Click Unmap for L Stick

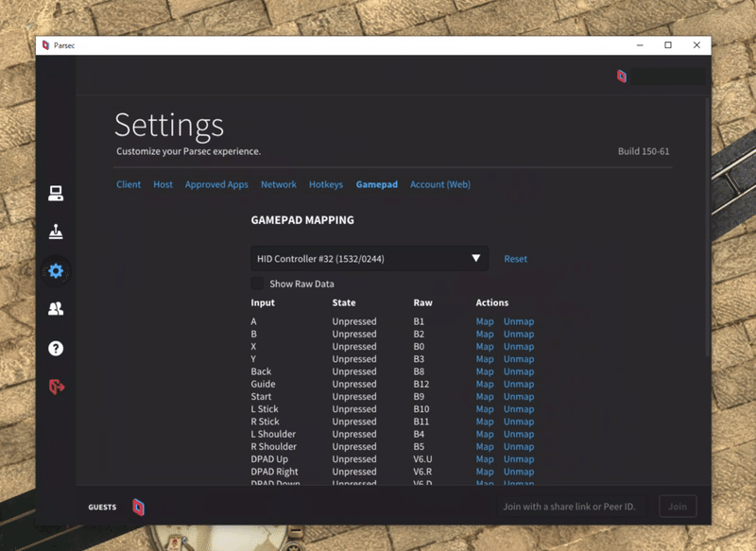(519, 409)
